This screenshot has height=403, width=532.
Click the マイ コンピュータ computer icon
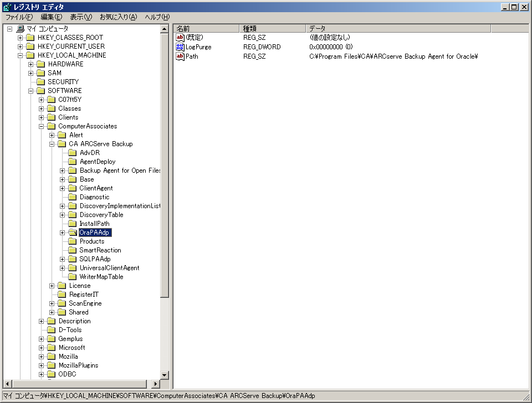(x=21, y=29)
